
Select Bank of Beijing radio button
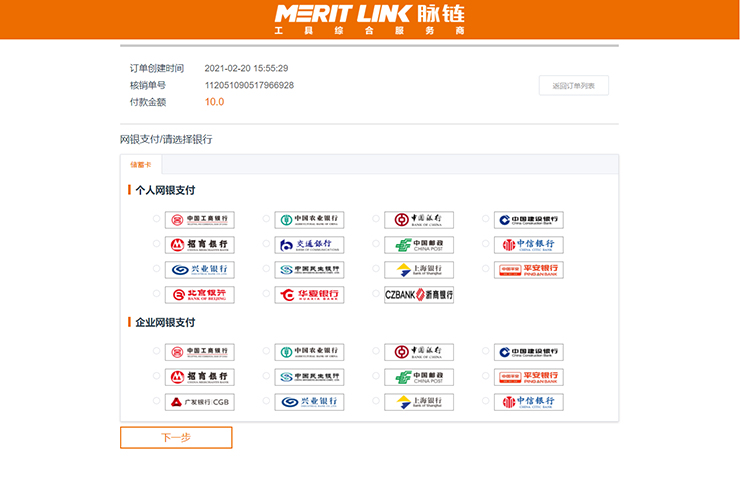click(x=156, y=294)
